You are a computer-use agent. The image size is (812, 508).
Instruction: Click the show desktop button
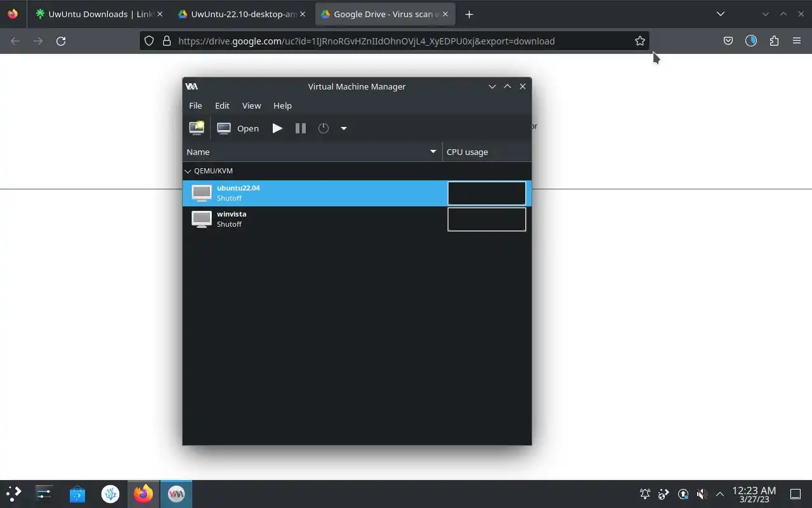click(796, 494)
